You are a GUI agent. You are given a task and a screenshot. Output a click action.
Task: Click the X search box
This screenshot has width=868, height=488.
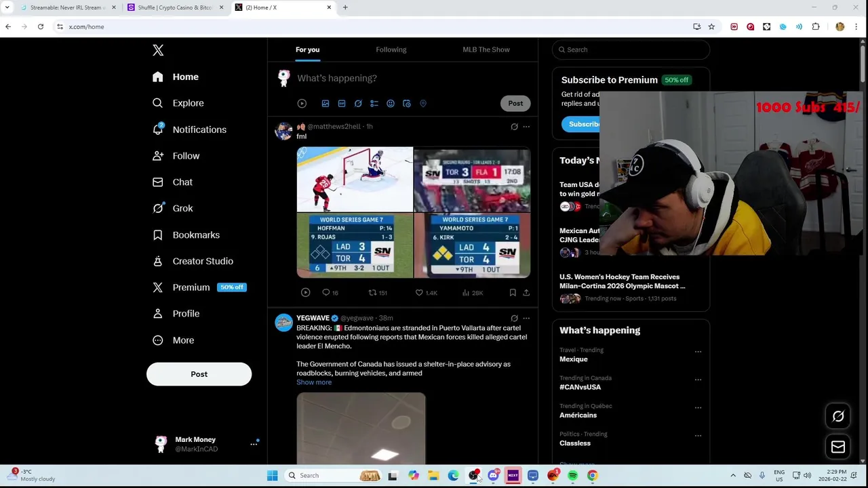[x=631, y=49]
